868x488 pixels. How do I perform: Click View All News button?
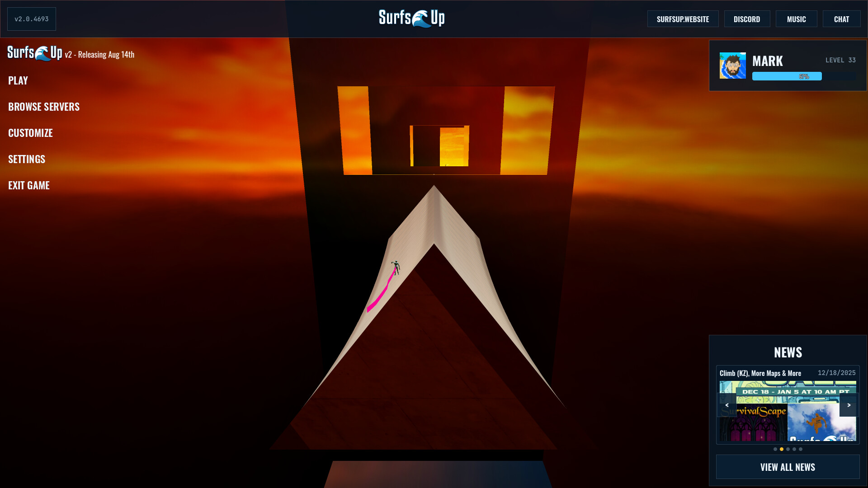coord(788,467)
